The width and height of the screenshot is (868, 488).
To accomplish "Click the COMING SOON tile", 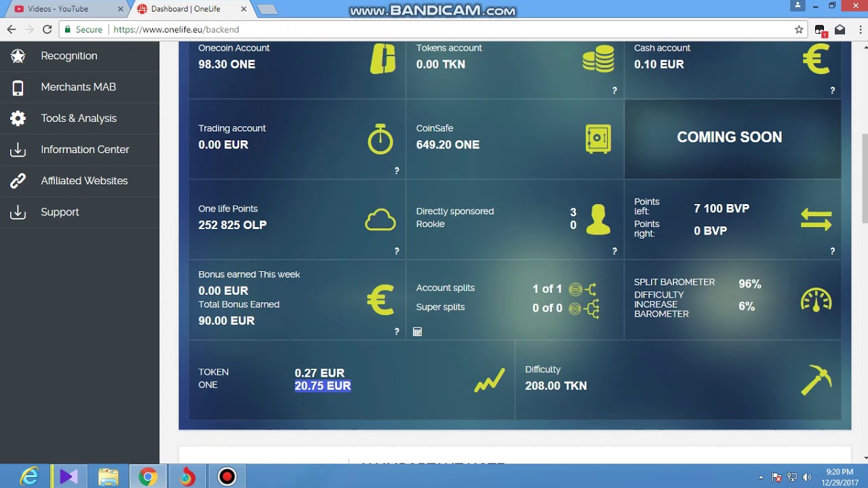I will 732,139.
